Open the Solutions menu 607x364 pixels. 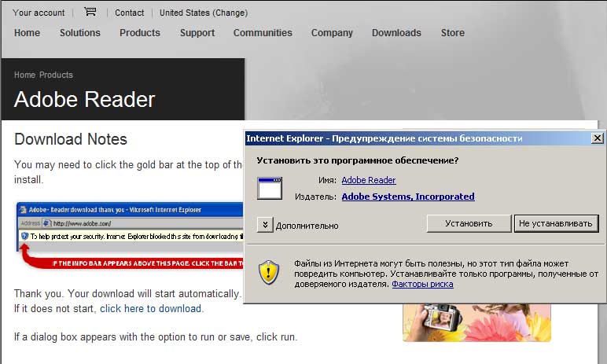(x=80, y=33)
